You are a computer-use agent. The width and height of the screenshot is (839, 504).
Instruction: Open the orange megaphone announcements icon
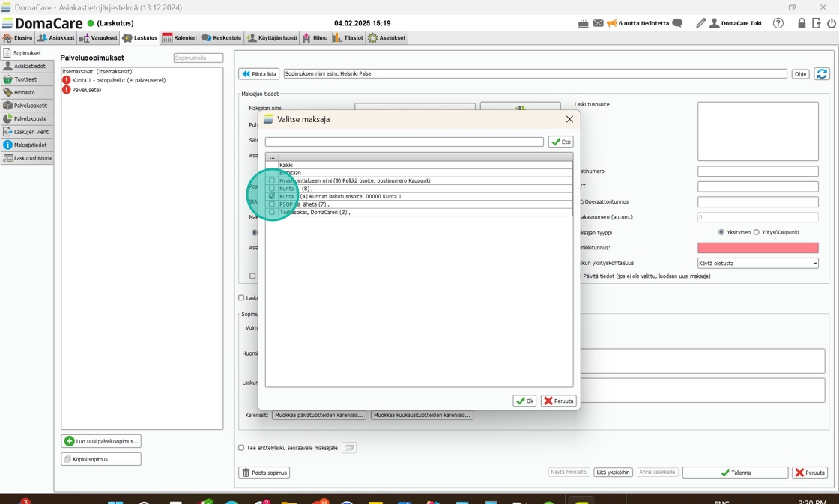pyautogui.click(x=611, y=23)
